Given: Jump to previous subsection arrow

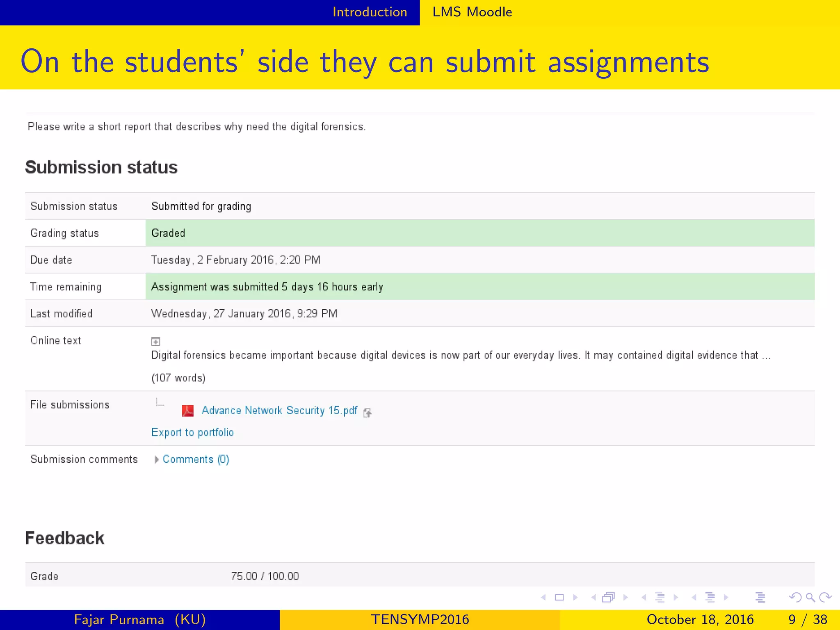Looking at the screenshot, I should (644, 598).
